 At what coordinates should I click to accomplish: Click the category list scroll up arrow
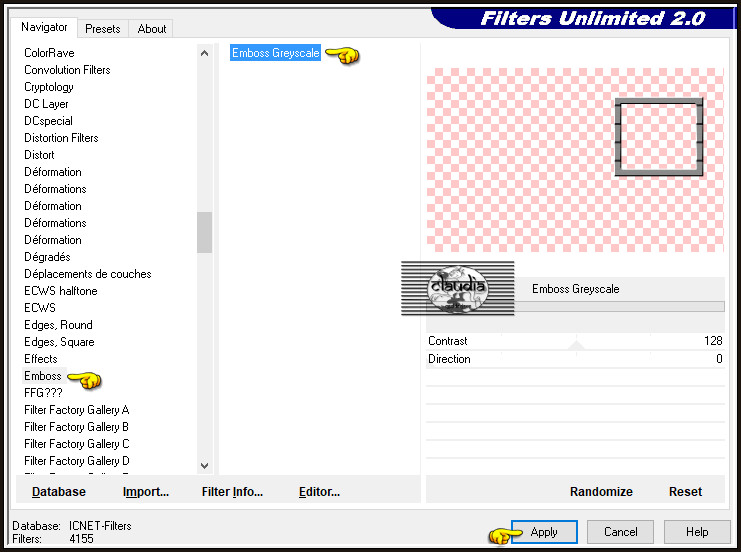204,53
